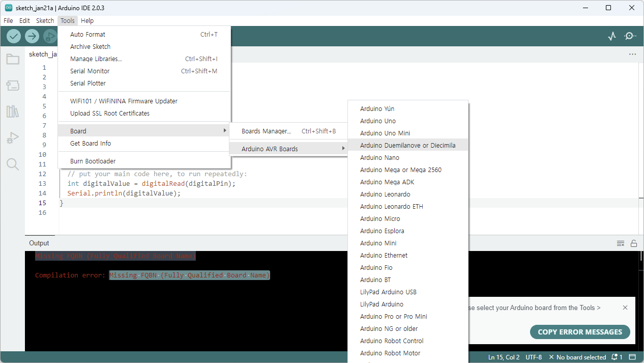Select Arduino Uno board
Screen dimensions: 644x363
(x=408, y=121)
